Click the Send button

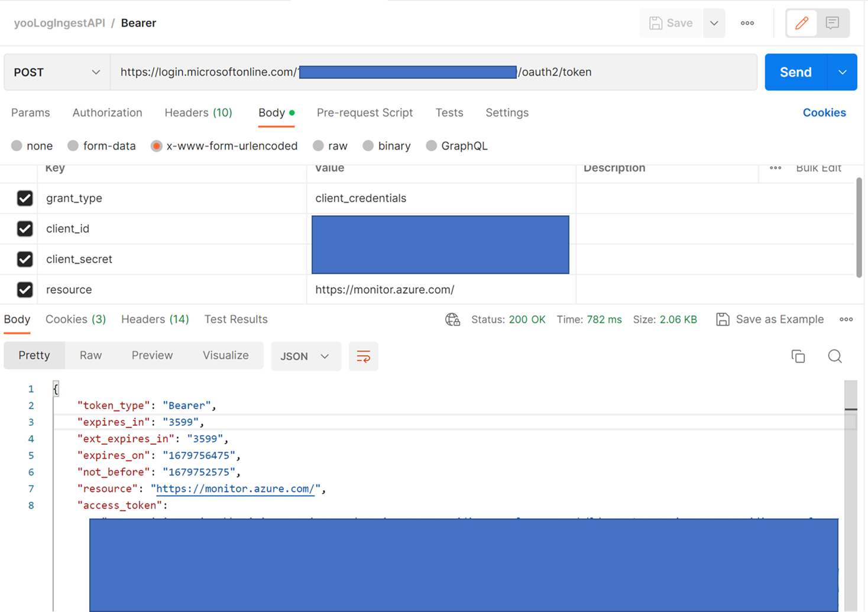[795, 72]
